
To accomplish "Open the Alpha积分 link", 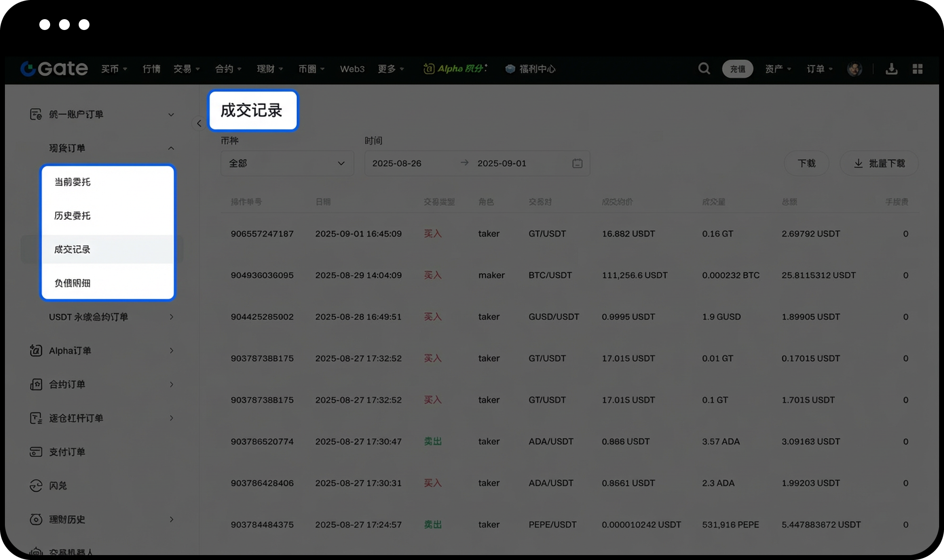I will (455, 69).
